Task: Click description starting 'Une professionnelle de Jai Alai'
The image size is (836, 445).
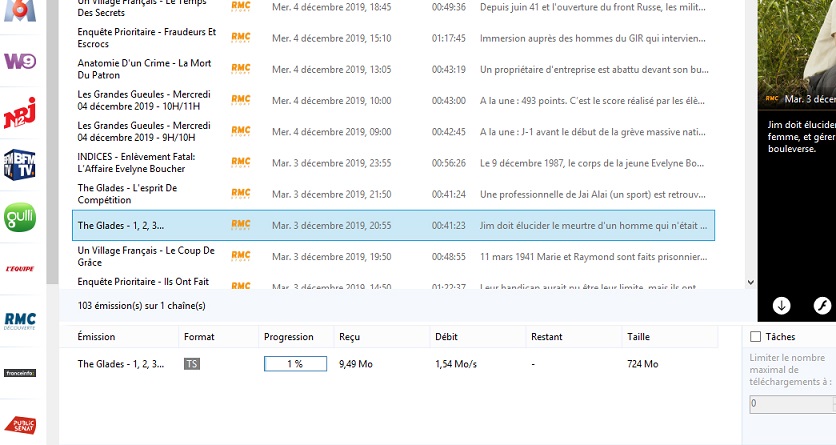Action: [x=593, y=195]
